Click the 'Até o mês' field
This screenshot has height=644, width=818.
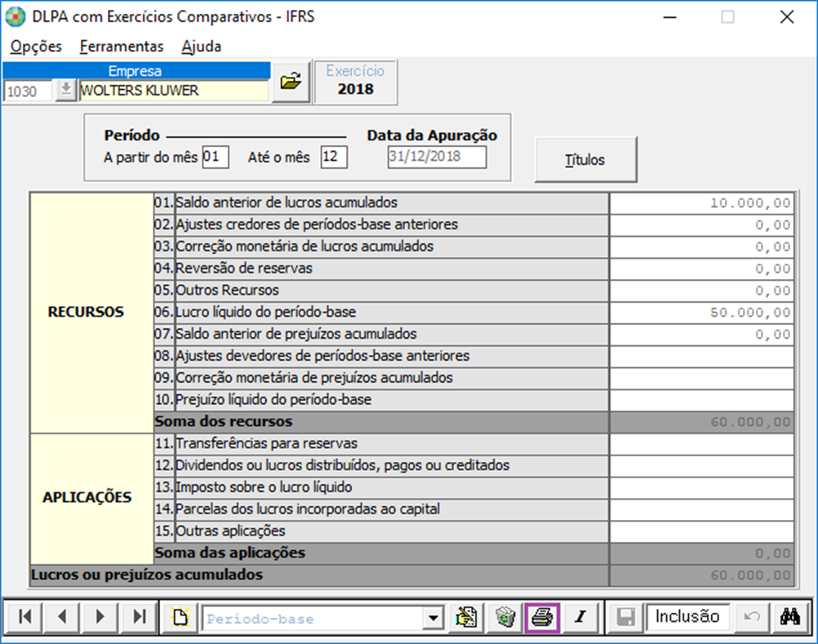334,157
